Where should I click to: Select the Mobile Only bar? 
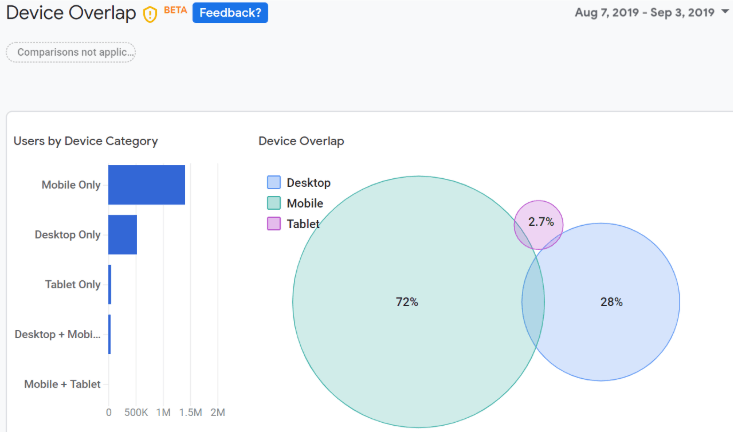pos(146,185)
